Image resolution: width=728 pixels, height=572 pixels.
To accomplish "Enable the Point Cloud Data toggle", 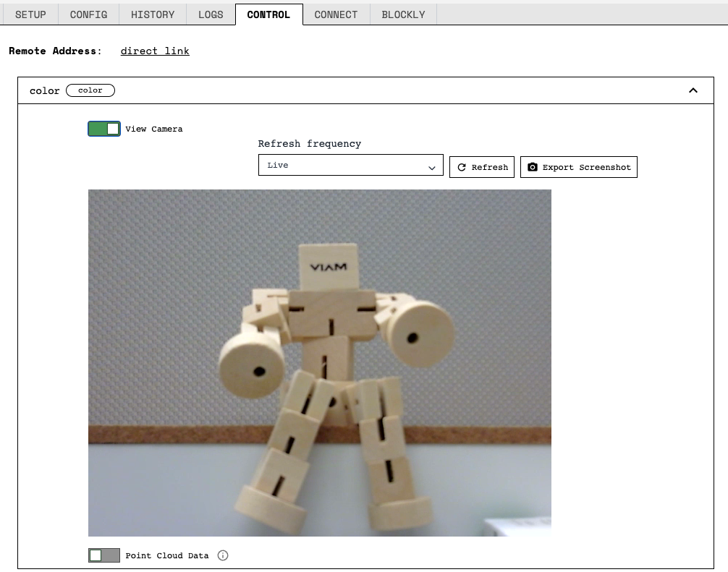I will click(104, 555).
